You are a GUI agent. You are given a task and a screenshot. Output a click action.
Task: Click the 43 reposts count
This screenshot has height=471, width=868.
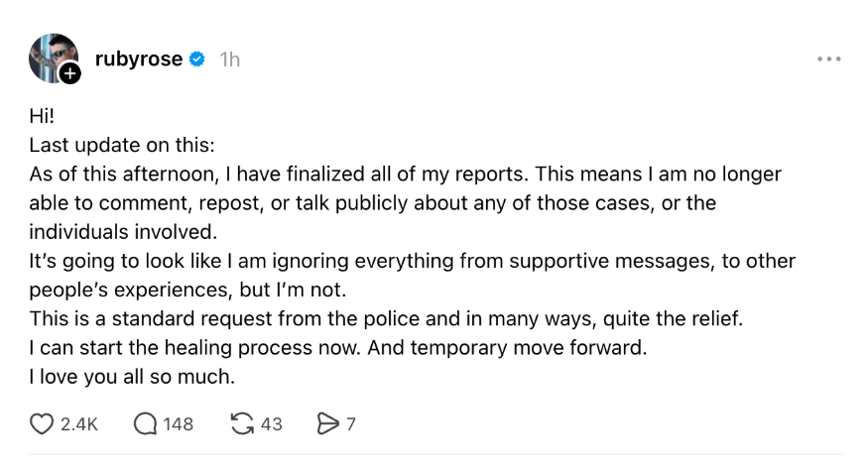pos(271,424)
